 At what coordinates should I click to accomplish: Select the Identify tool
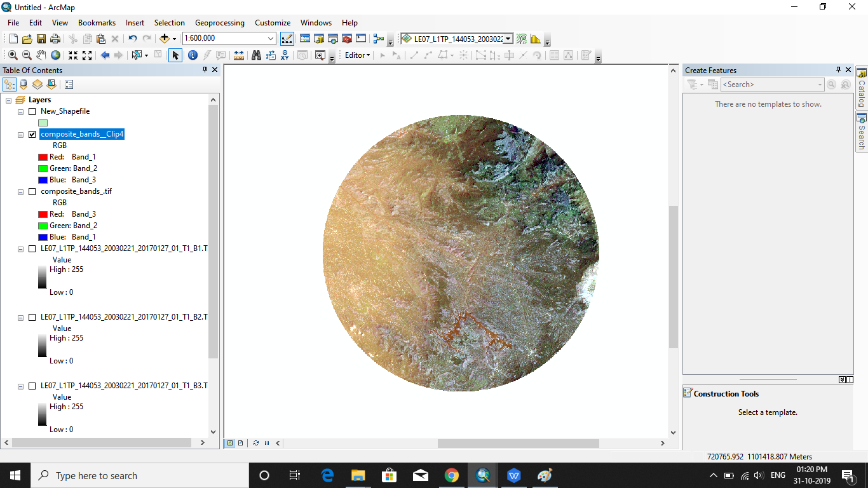193,55
